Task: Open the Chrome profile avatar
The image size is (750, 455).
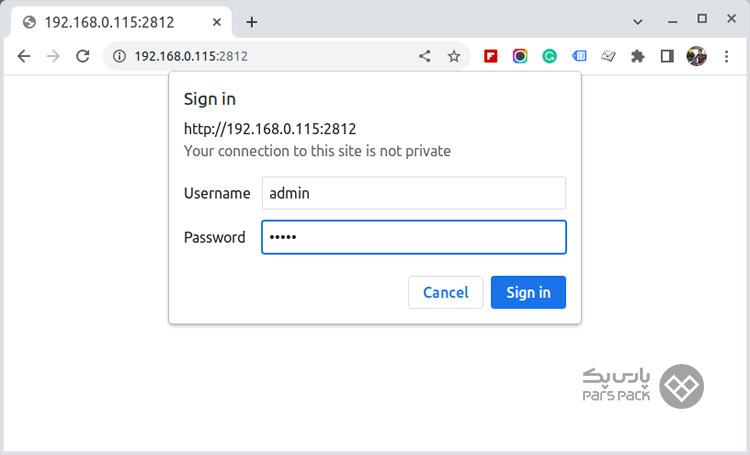Action: (x=696, y=56)
